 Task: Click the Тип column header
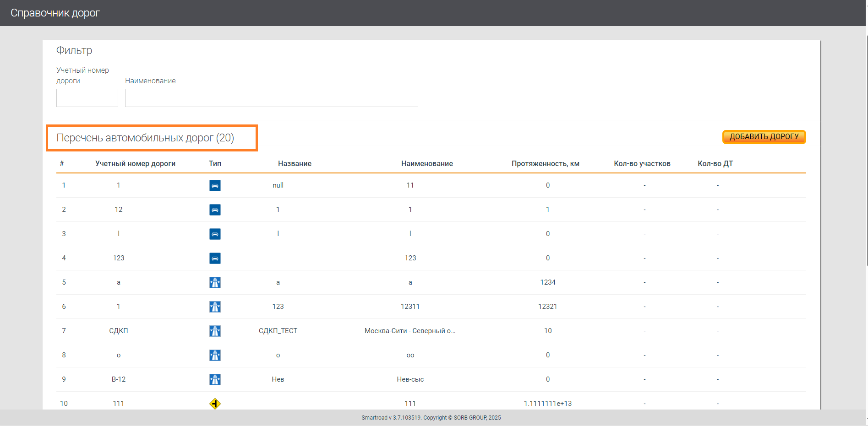[215, 163]
